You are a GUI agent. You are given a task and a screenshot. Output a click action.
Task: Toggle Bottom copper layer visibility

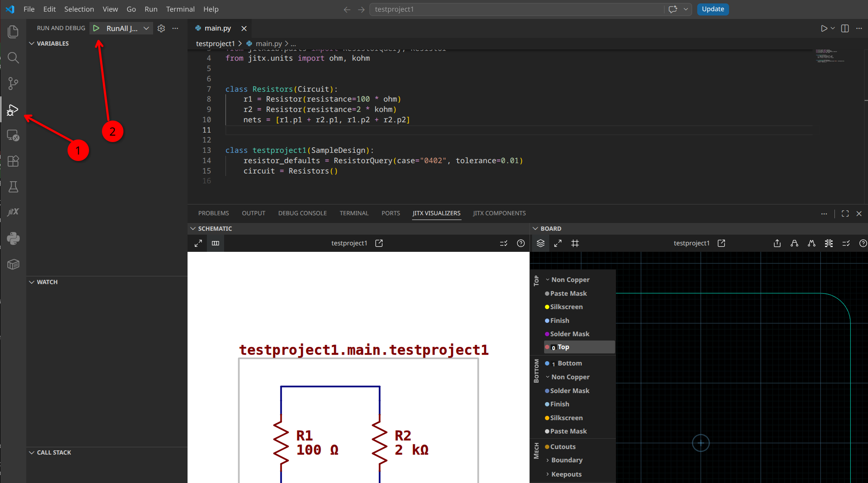tap(547, 363)
